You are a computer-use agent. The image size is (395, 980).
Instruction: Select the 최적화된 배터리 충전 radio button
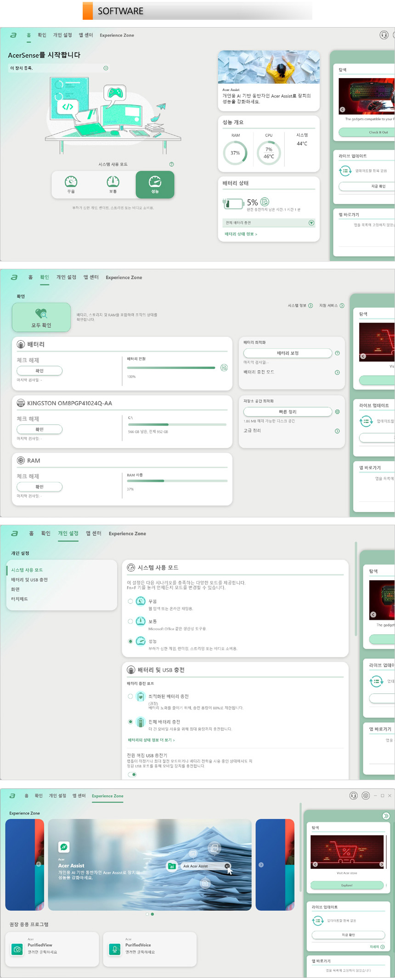pos(130,696)
